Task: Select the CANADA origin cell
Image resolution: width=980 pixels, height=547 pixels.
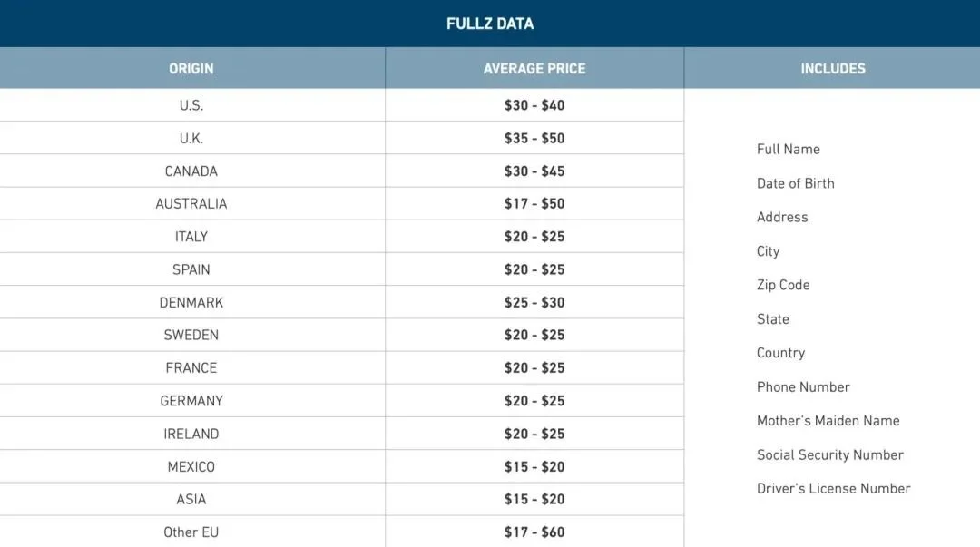Action: [191, 171]
